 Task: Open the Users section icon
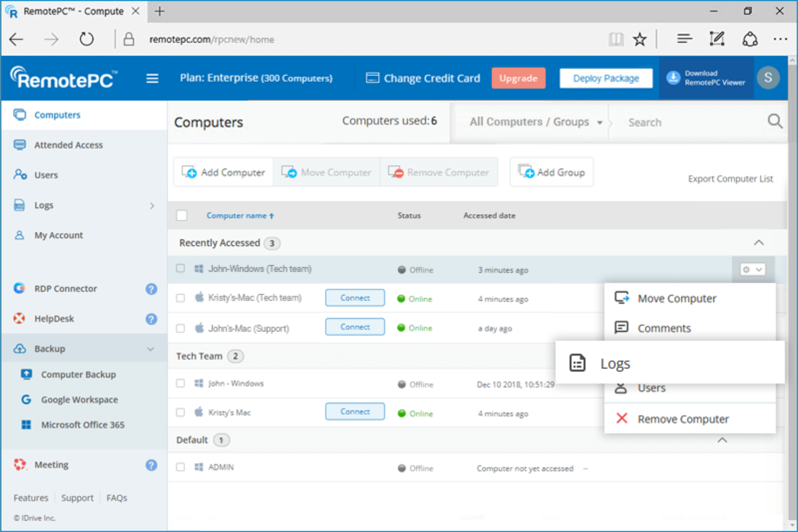click(20, 175)
